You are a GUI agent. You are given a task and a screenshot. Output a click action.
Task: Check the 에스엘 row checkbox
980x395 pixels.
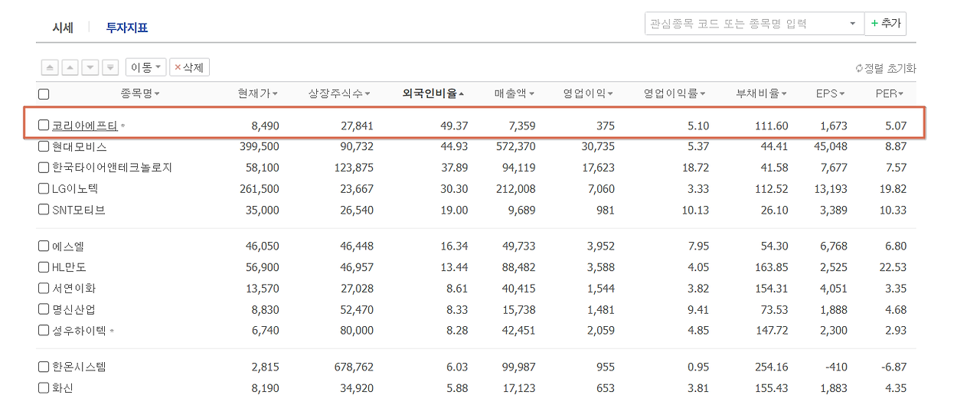point(44,246)
